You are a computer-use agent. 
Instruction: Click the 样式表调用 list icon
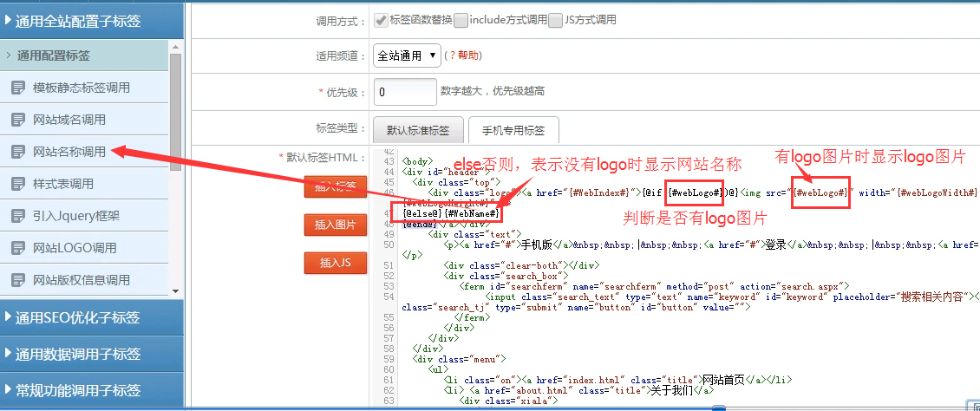point(17,184)
